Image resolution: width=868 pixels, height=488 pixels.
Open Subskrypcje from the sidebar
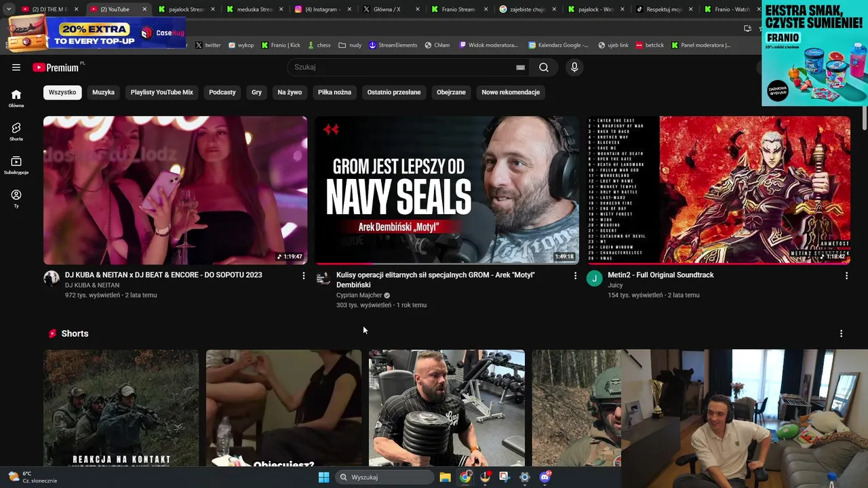tap(16, 165)
